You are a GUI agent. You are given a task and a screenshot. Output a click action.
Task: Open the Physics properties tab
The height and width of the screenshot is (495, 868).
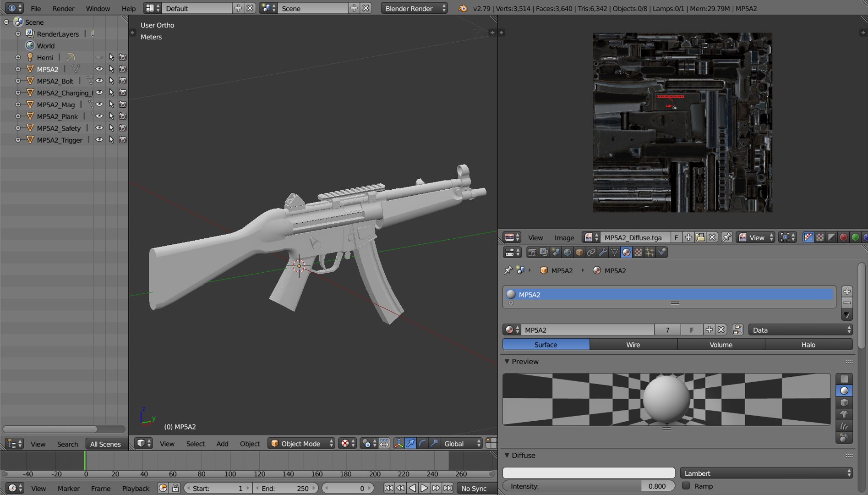coord(662,252)
